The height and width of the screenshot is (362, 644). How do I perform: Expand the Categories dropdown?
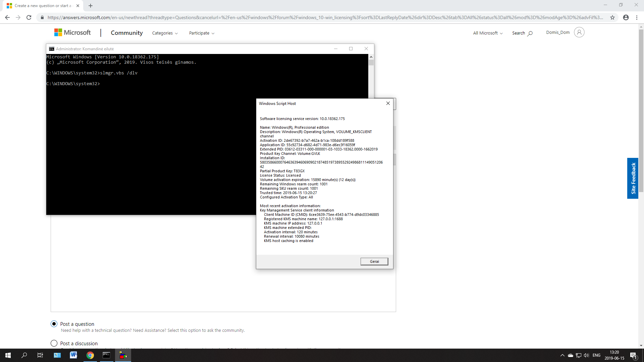pos(165,33)
